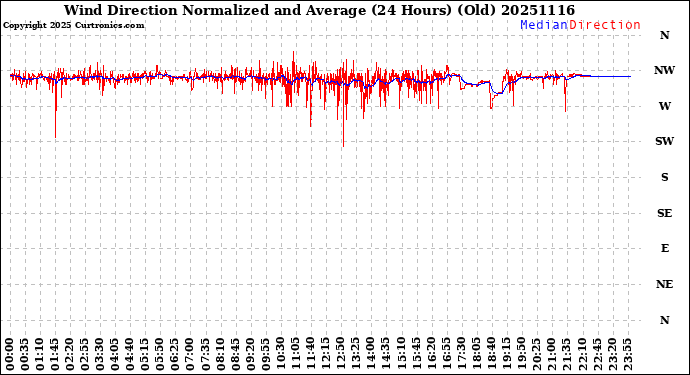Select the NE axis label
The height and width of the screenshot is (375, 690).
pos(664,285)
